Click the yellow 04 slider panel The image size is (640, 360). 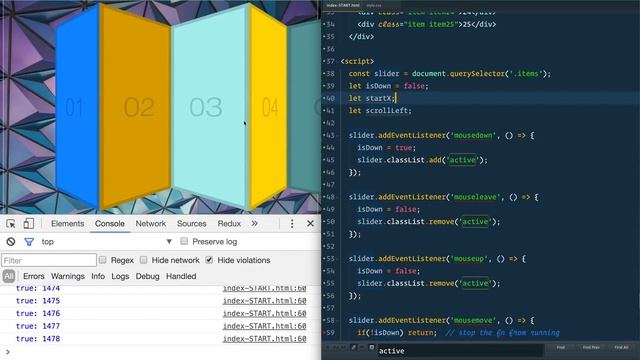pos(269,107)
